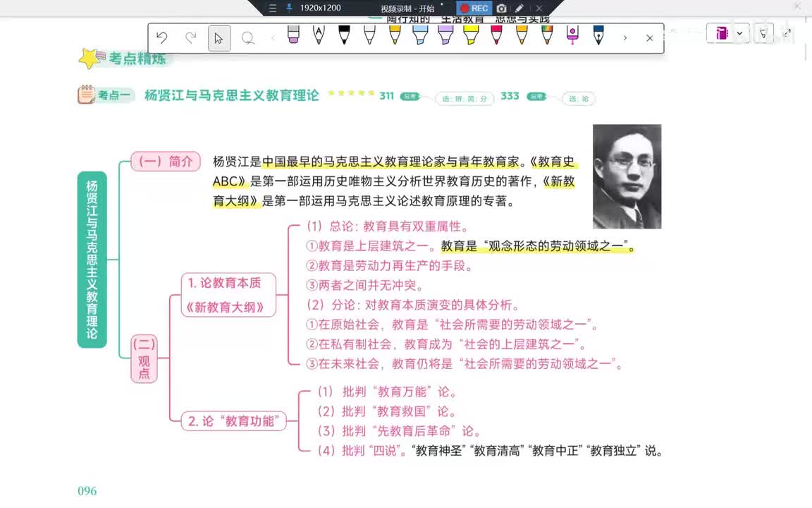812x508 pixels.
Task: Select the pointer selection tool
Action: coord(219,38)
